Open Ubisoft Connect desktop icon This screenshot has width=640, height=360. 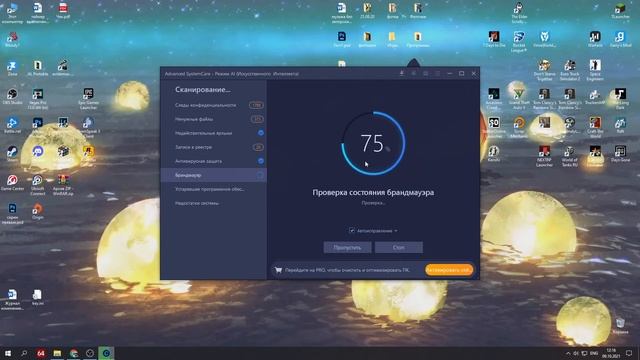click(38, 184)
